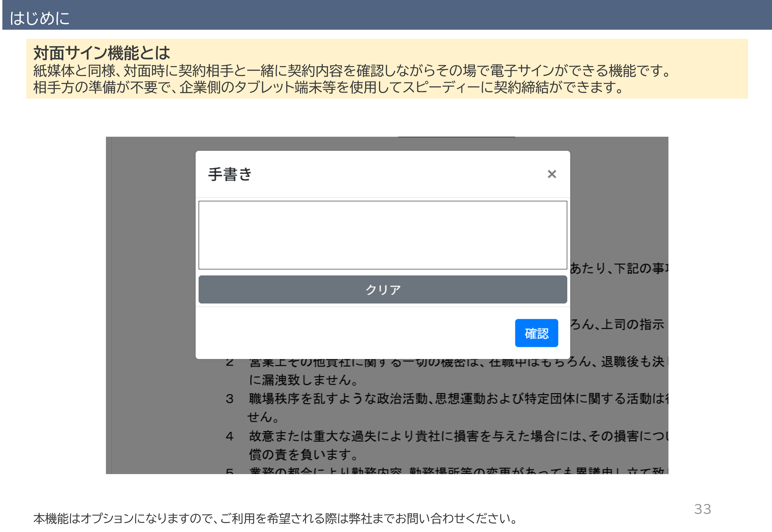Click the クリア button to erase signature

point(382,289)
